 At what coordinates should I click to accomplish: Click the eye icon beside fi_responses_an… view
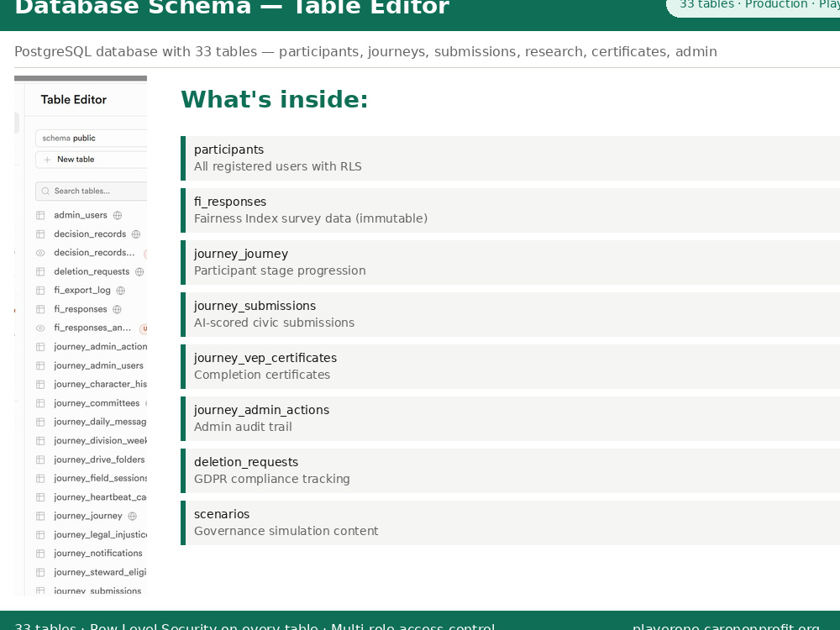(40, 328)
